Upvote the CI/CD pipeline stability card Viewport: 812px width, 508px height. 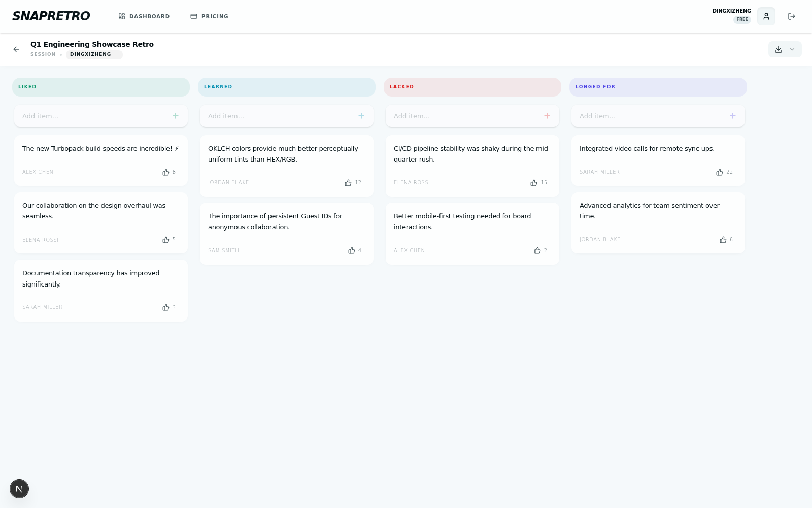pyautogui.click(x=534, y=183)
